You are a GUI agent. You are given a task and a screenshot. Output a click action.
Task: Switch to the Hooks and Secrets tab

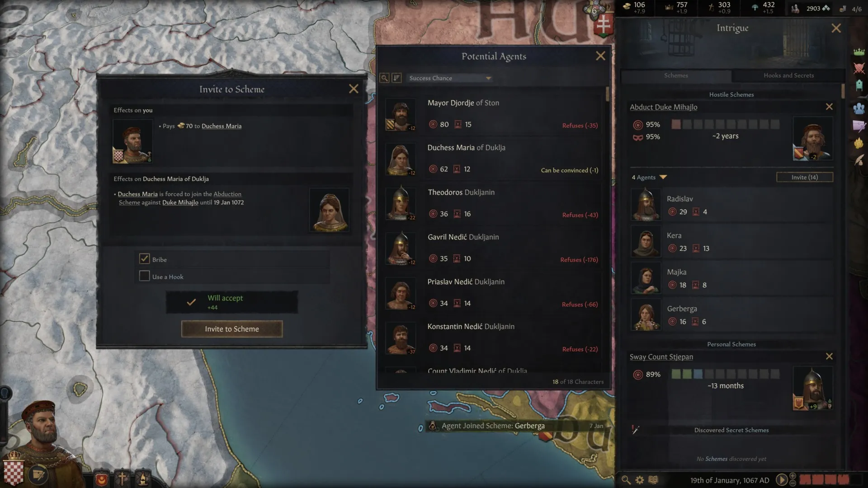[x=788, y=75]
